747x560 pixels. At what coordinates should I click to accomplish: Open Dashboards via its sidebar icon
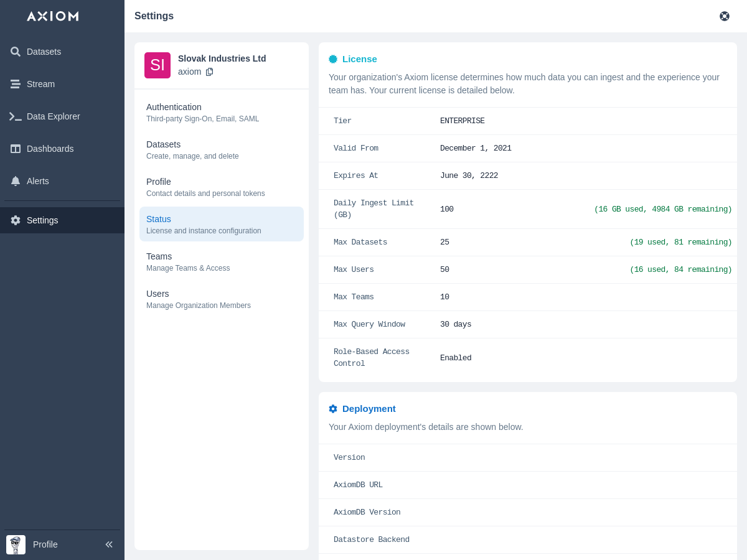[x=16, y=149]
